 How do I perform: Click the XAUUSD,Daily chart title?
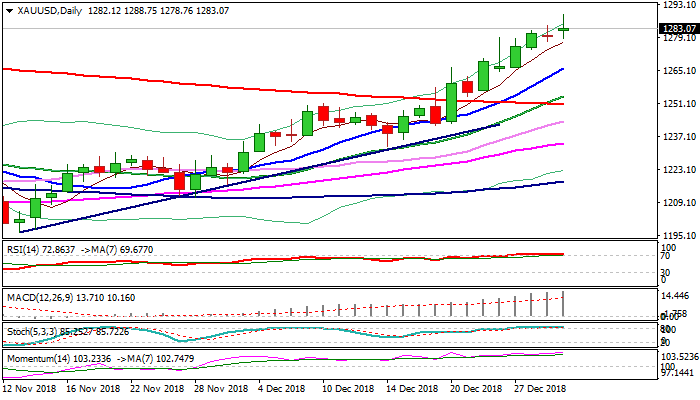pos(49,11)
